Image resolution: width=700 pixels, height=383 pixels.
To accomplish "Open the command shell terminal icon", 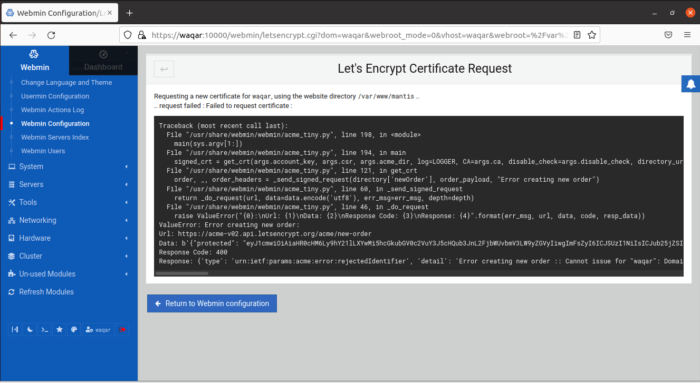I will pos(45,329).
